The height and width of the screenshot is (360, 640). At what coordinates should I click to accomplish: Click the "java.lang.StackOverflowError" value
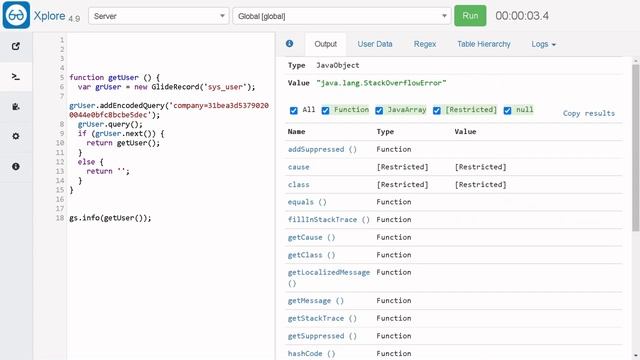click(x=381, y=83)
